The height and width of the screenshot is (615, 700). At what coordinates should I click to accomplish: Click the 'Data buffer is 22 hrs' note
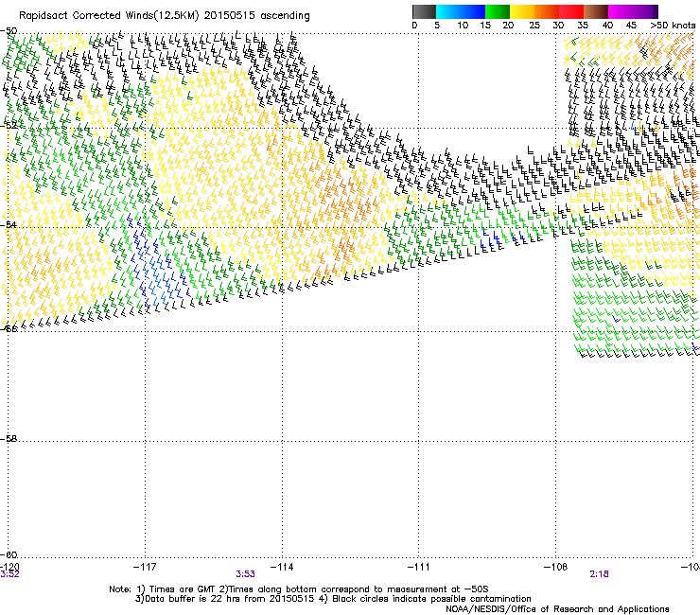coord(333,599)
